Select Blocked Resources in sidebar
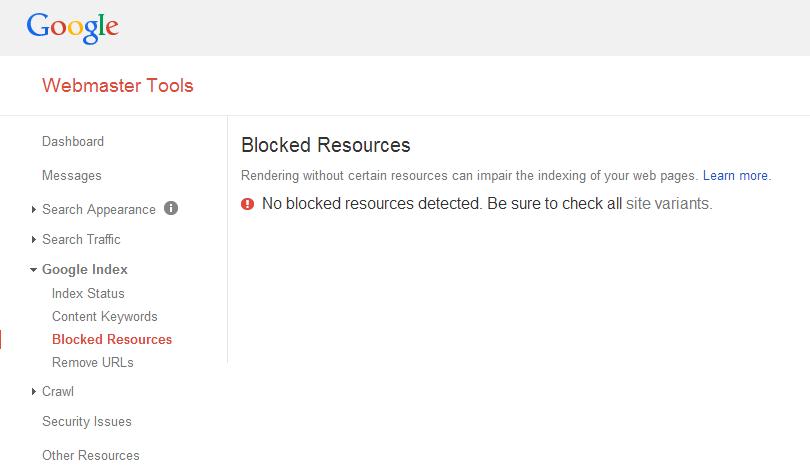The width and height of the screenshot is (810, 473). (x=112, y=339)
